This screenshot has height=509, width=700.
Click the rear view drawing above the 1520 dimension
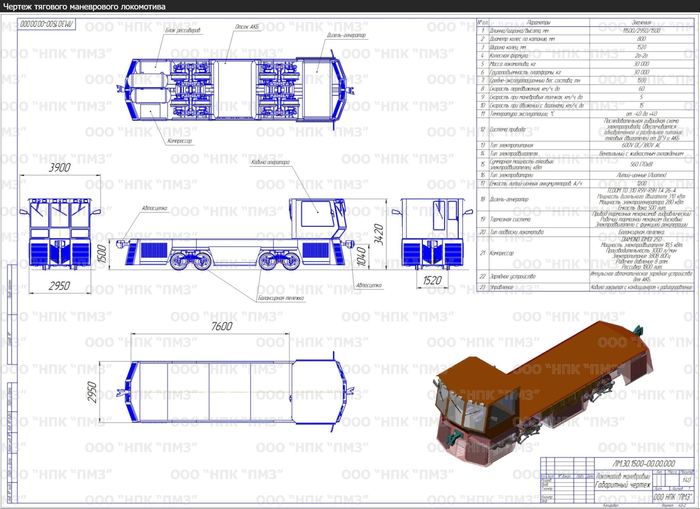432,240
